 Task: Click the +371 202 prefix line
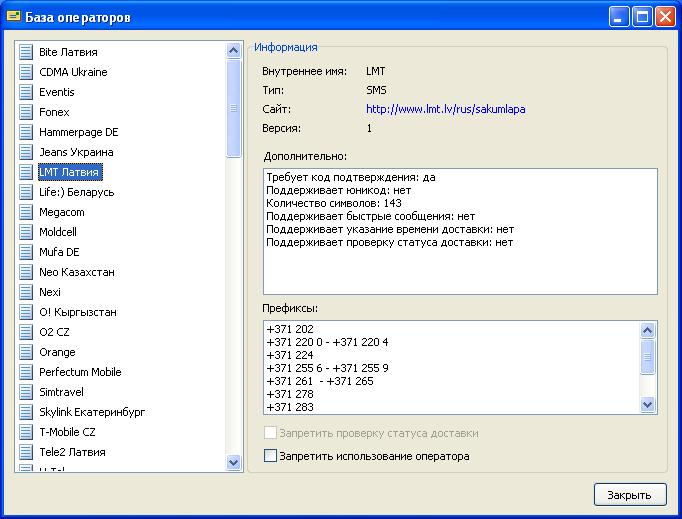[x=290, y=329]
